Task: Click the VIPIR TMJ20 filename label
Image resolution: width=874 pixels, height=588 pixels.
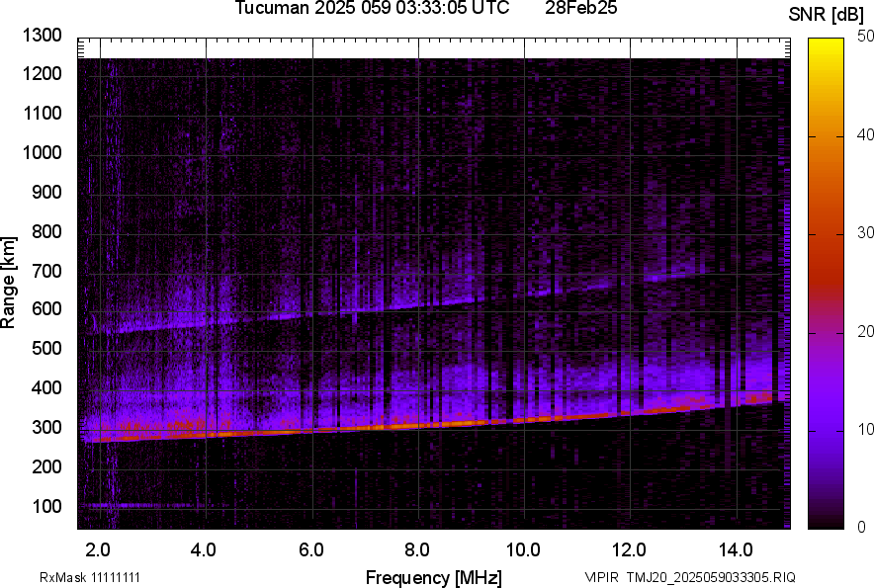Action: (689, 577)
